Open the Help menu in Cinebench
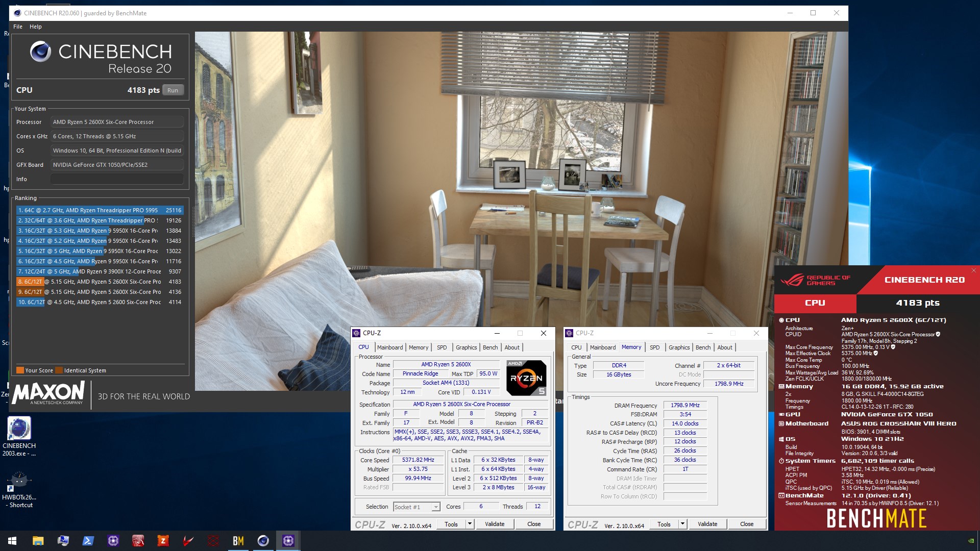This screenshot has width=980, height=551. coord(36,27)
